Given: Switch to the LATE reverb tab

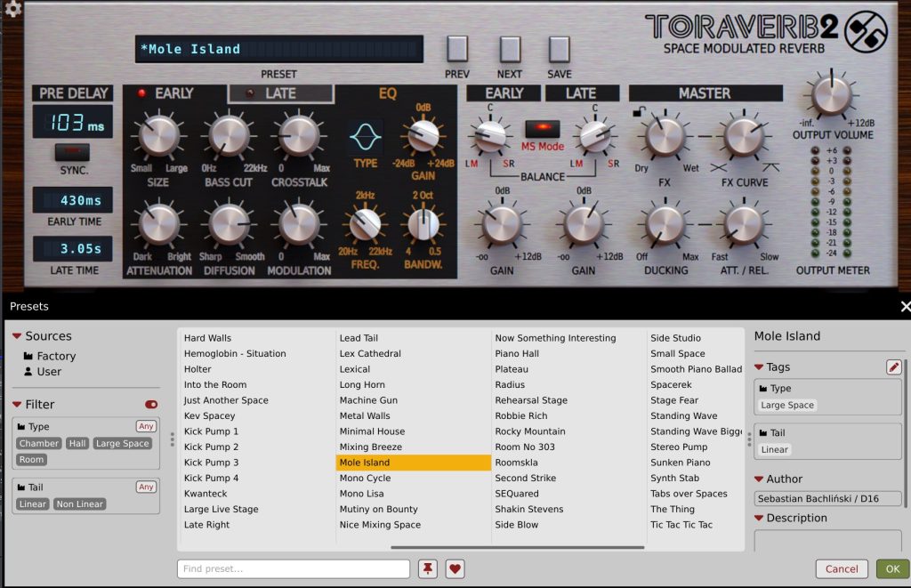Looking at the screenshot, I should pyautogui.click(x=281, y=93).
